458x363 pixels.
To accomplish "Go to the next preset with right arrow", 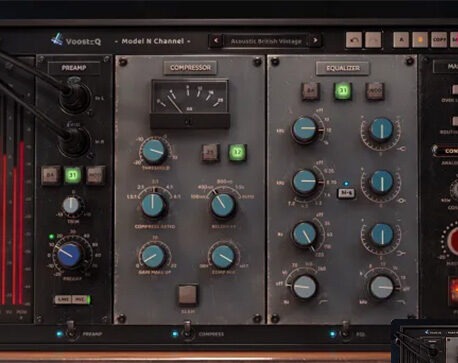I will click(x=315, y=41).
